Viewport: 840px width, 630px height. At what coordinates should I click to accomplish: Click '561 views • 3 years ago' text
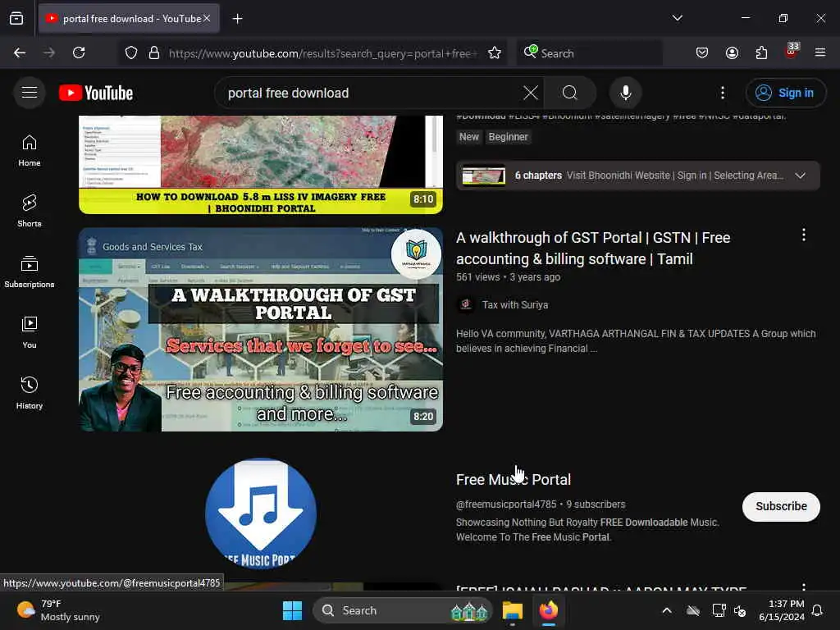(508, 277)
